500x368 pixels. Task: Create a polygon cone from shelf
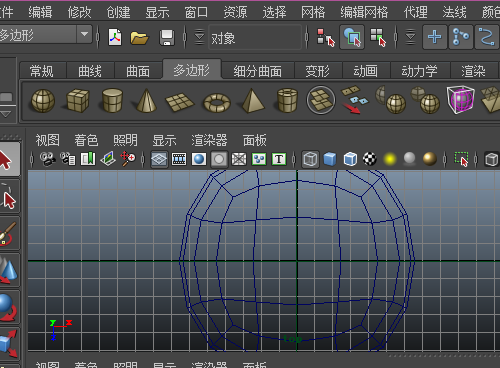pos(146,100)
